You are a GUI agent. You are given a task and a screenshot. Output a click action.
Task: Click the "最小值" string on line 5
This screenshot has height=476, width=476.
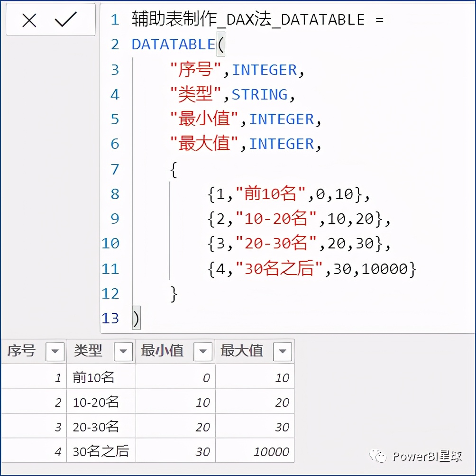click(x=204, y=119)
